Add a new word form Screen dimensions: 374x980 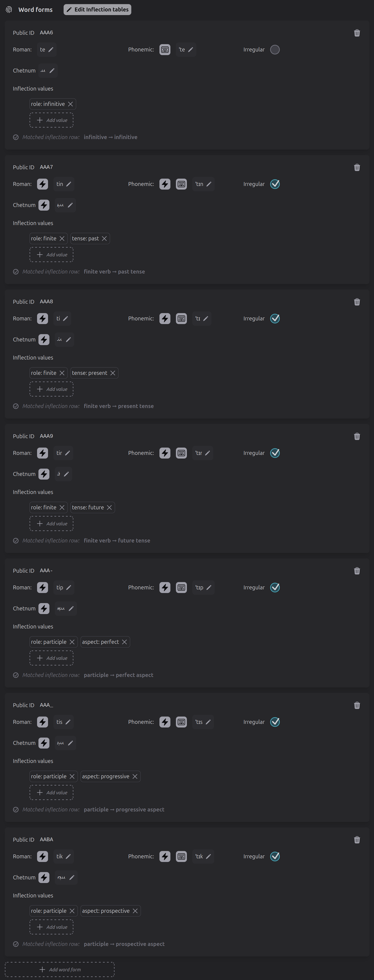[x=60, y=969]
